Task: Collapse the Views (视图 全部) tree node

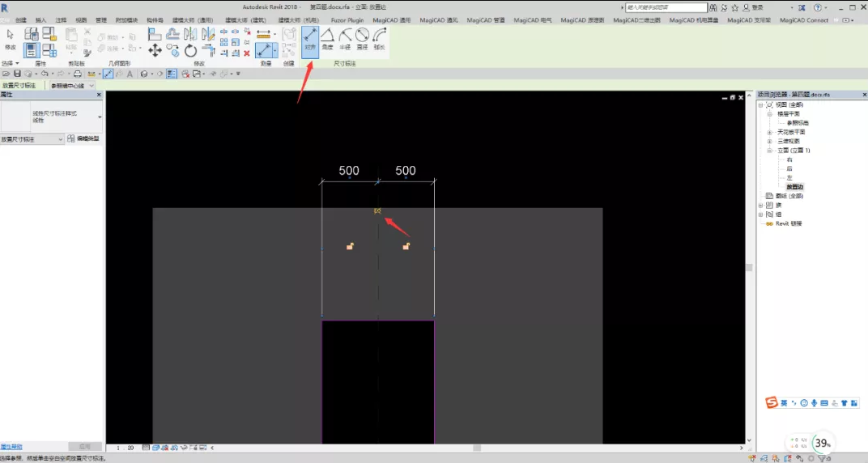Action: (760, 104)
